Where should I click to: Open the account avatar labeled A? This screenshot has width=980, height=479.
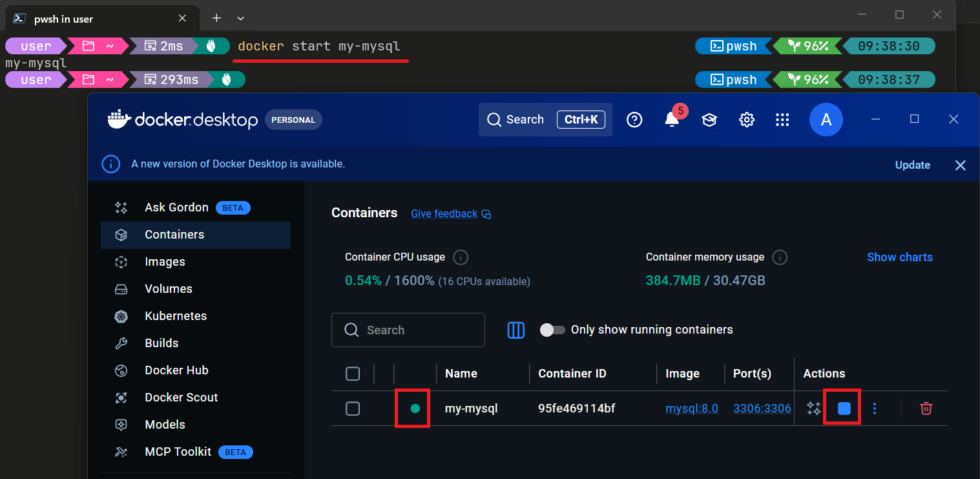826,120
